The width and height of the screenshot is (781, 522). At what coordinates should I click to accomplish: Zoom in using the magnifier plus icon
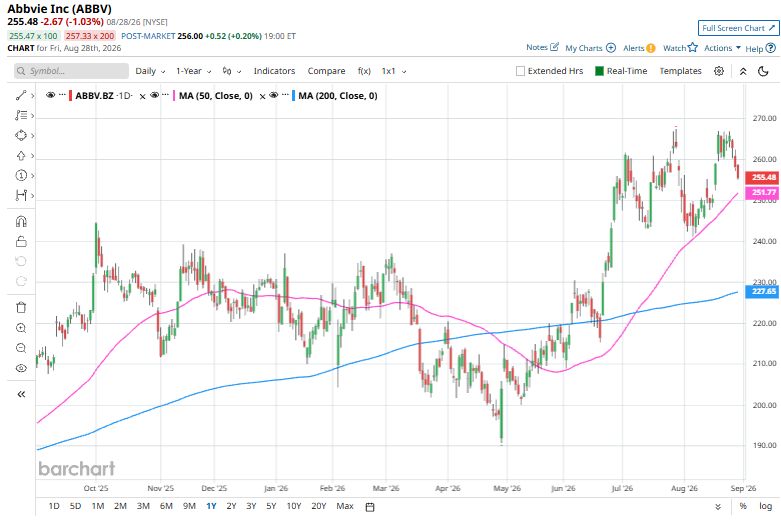pos(21,328)
